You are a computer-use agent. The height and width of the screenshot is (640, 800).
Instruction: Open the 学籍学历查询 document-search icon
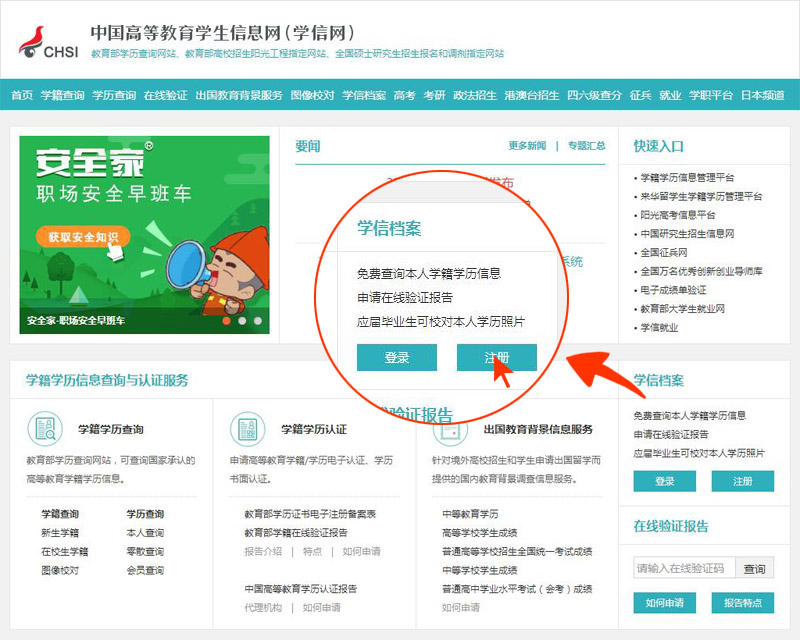tap(45, 429)
